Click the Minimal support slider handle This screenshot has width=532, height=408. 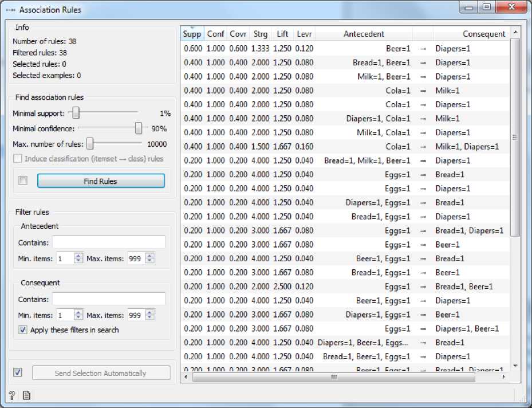tap(76, 113)
